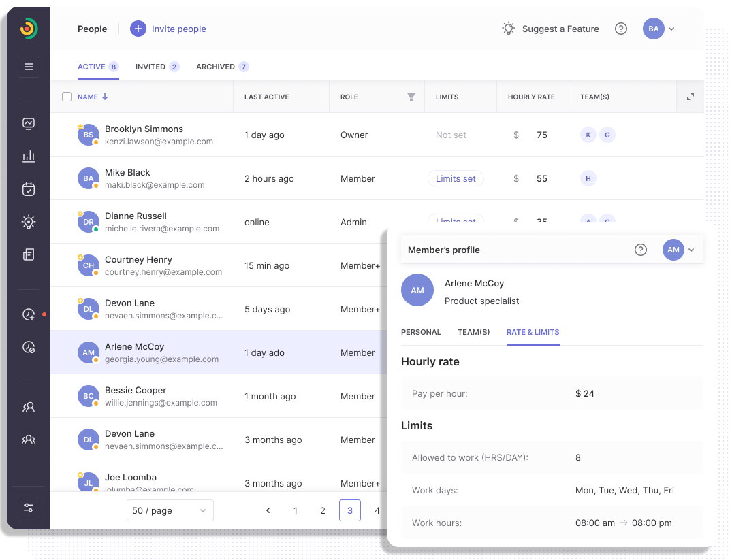Click Not set limits for Brooklyn Simmons
The image size is (730, 560).
tap(451, 135)
